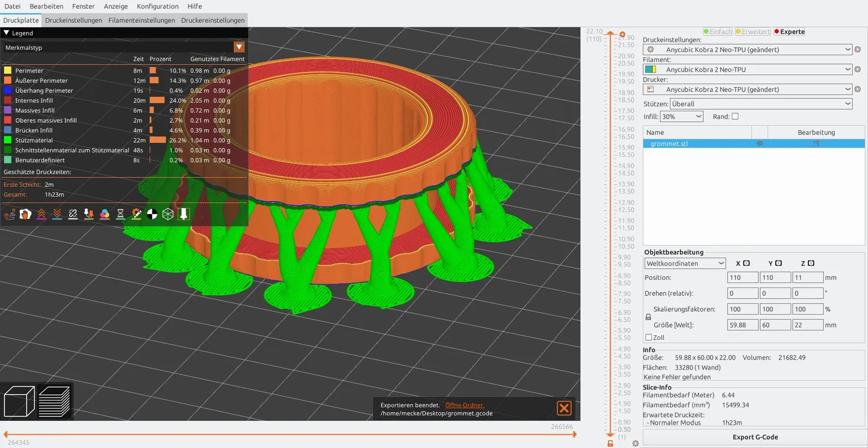Toggle wipe moves hand icon in legend

pos(25,214)
